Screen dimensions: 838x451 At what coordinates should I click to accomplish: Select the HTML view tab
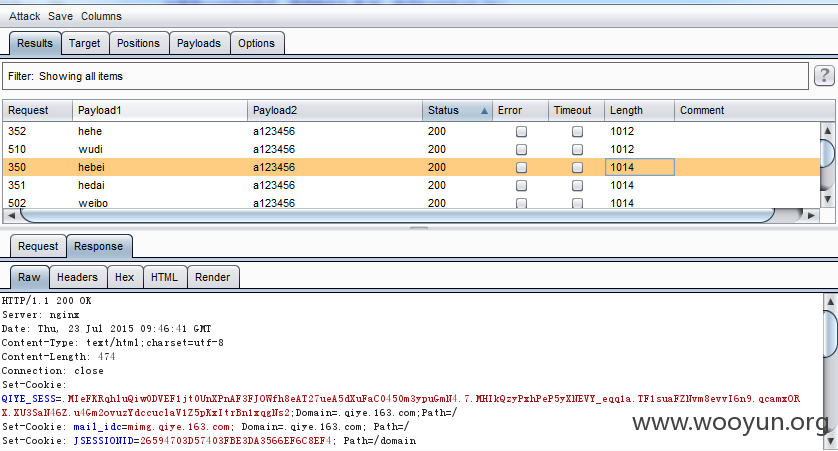pyautogui.click(x=164, y=277)
